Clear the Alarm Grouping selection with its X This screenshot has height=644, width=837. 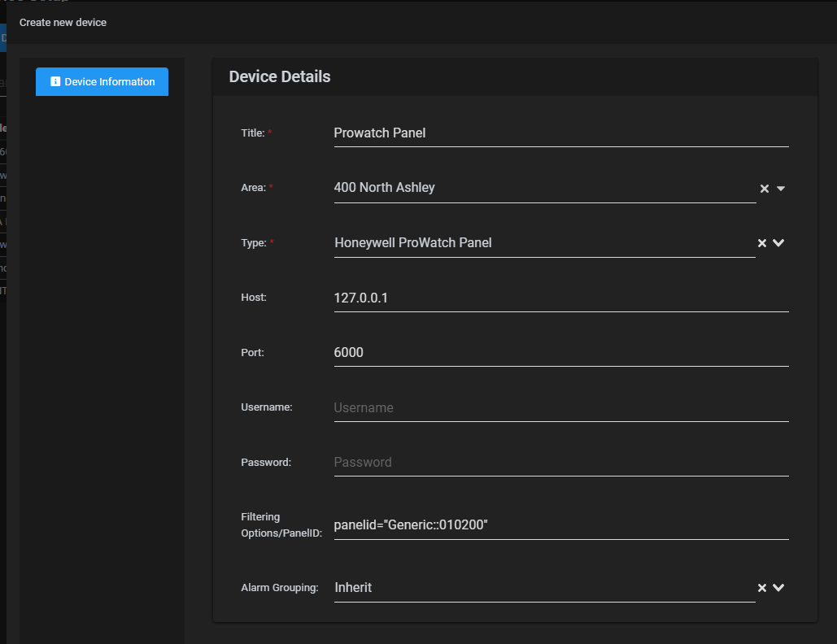point(761,587)
